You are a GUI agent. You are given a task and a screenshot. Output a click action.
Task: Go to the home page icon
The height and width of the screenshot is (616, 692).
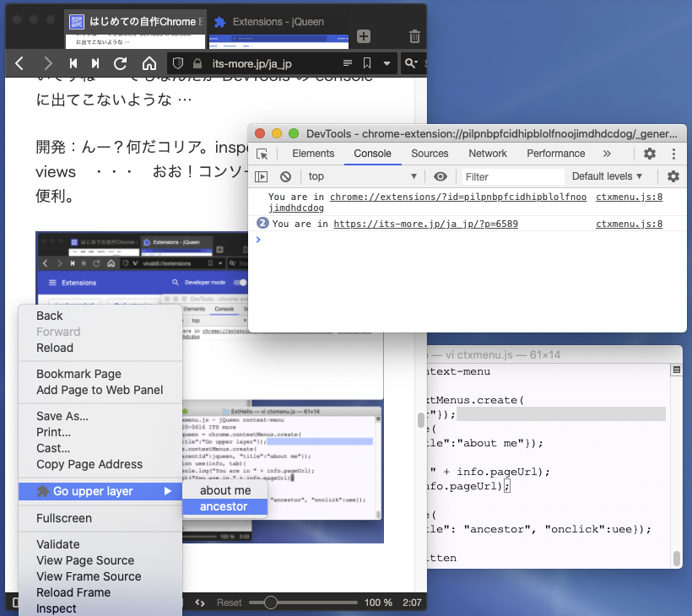149,63
